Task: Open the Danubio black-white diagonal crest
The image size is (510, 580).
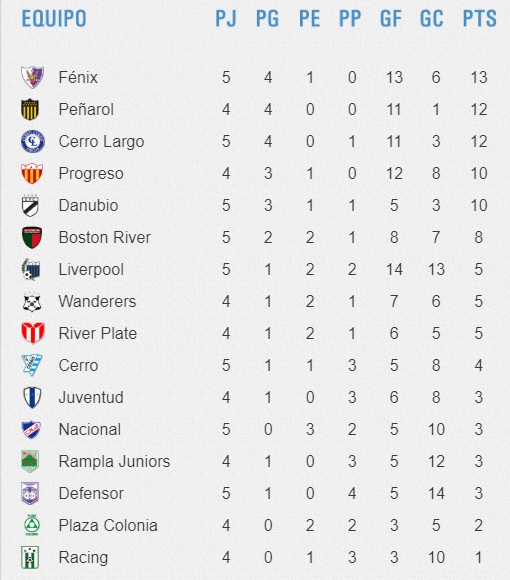Action: pos(30,205)
